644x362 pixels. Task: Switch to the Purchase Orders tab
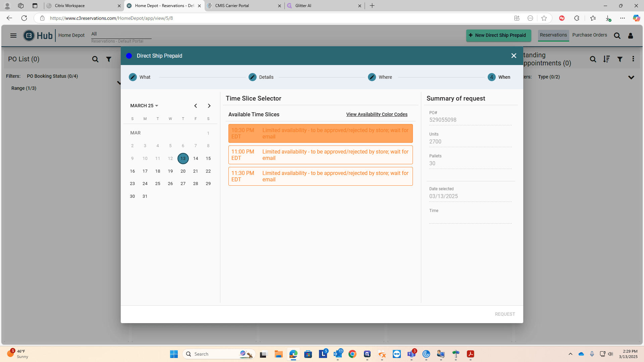[x=590, y=35]
